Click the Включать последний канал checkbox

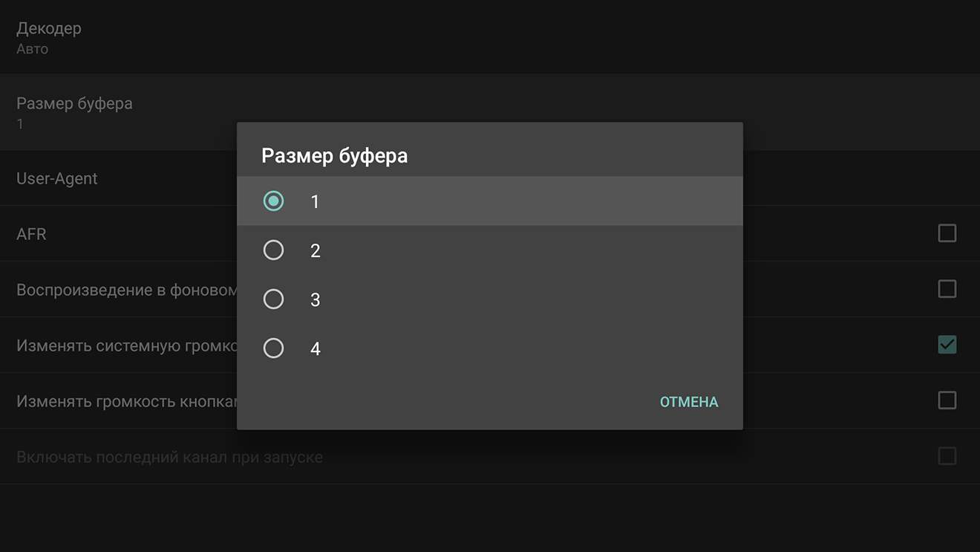[947, 455]
